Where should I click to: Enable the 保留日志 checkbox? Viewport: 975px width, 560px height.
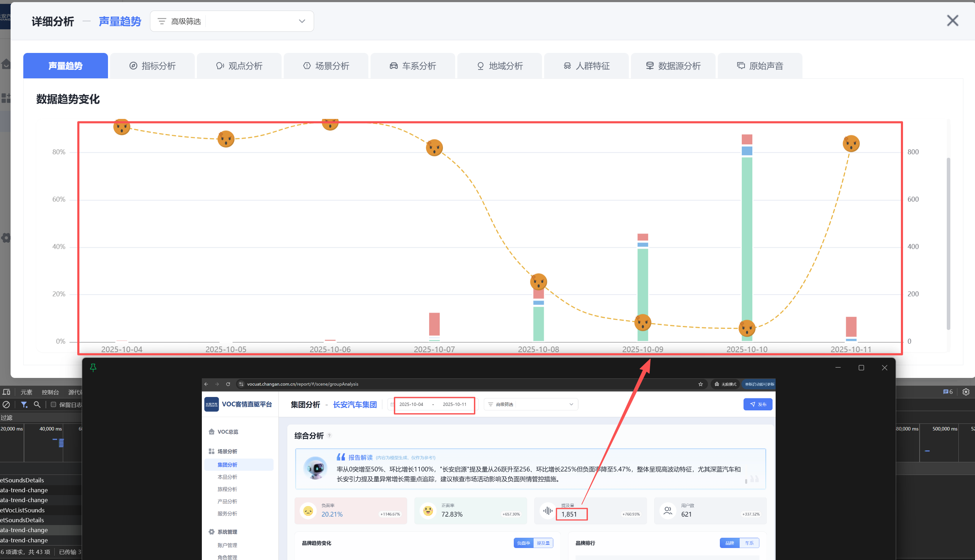coord(54,405)
